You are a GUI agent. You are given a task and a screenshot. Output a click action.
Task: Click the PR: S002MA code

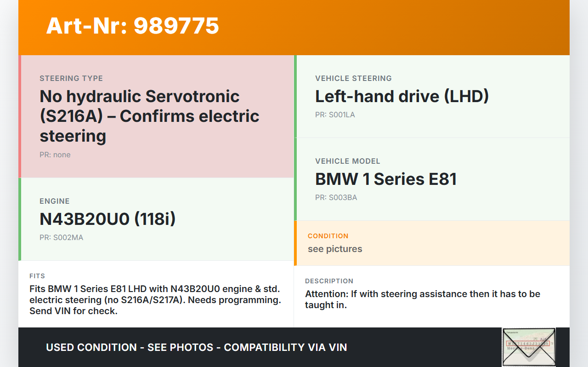[x=61, y=238]
